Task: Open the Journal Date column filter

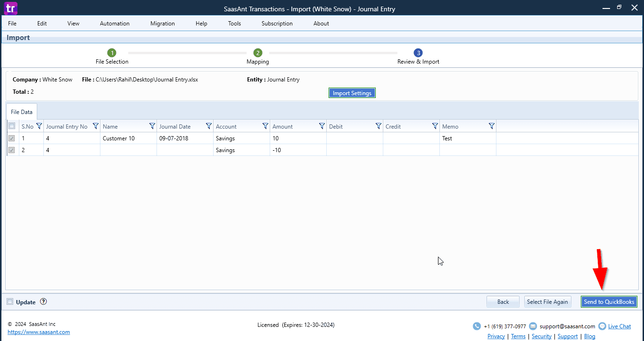Action: [x=209, y=126]
